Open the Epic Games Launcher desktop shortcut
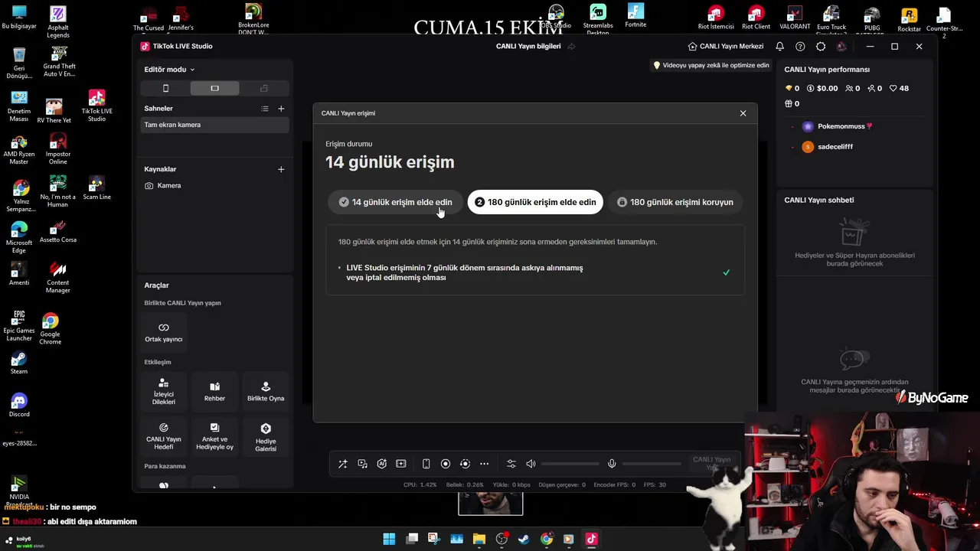The height and width of the screenshot is (551, 980). 19,324
